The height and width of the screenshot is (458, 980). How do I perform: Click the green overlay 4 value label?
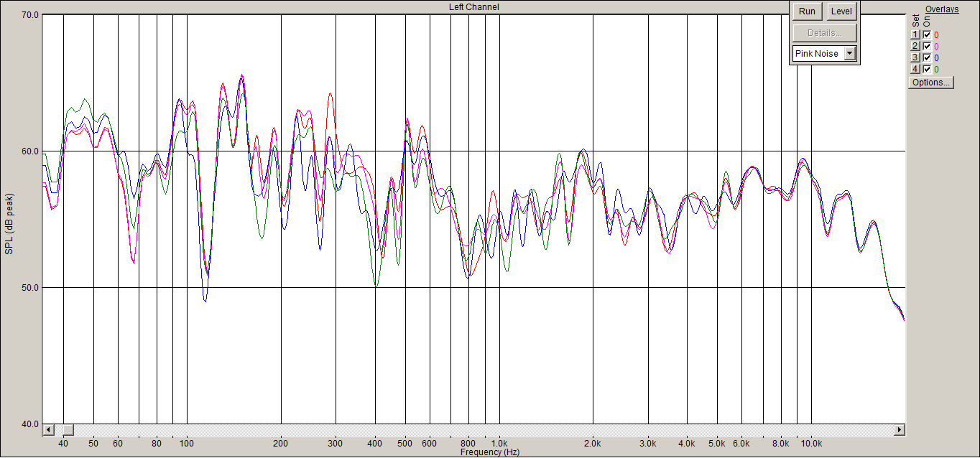click(x=936, y=70)
